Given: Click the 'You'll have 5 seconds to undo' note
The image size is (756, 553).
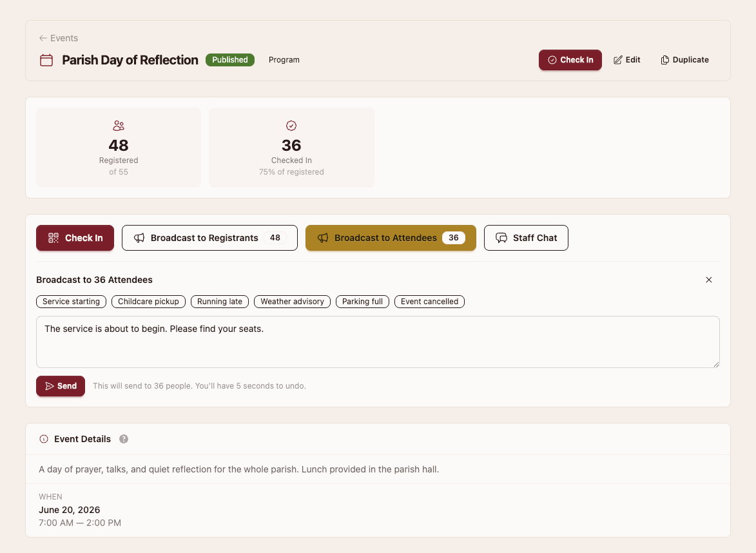Looking at the screenshot, I should [x=251, y=385].
